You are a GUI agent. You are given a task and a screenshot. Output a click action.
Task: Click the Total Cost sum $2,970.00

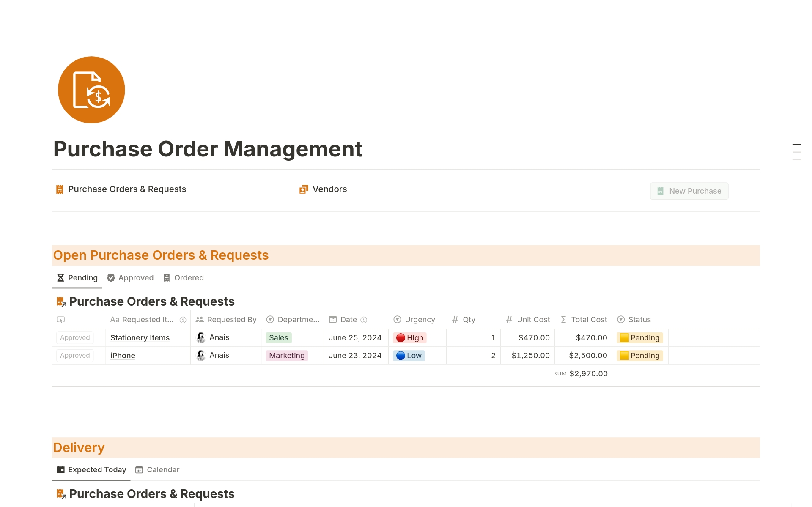pos(588,374)
